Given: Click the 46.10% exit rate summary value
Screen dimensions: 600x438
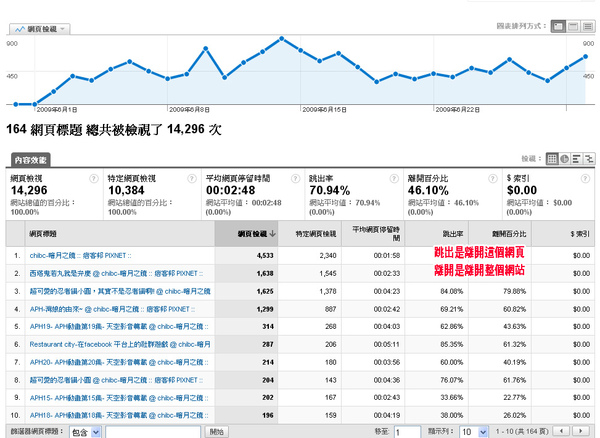Looking at the screenshot, I should (428, 190).
